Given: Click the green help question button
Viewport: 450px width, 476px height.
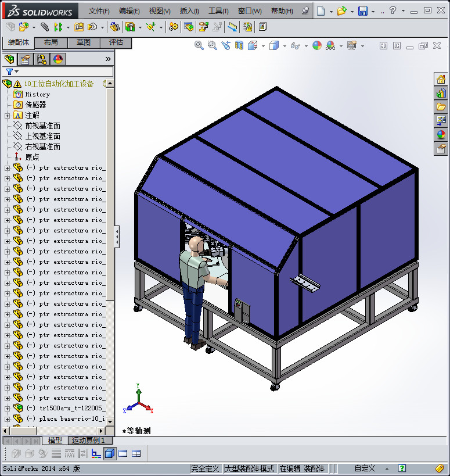Looking at the screenshot, I should coord(402,468).
